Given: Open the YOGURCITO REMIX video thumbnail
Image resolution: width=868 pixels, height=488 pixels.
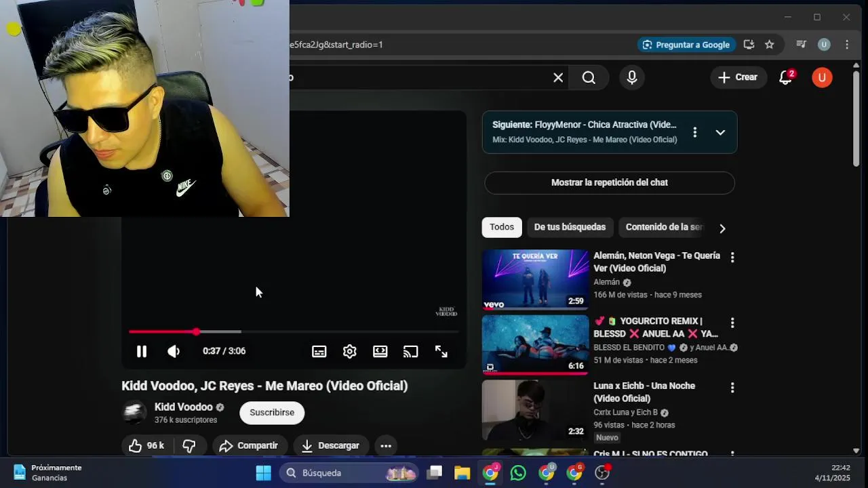Looking at the screenshot, I should click(x=536, y=344).
